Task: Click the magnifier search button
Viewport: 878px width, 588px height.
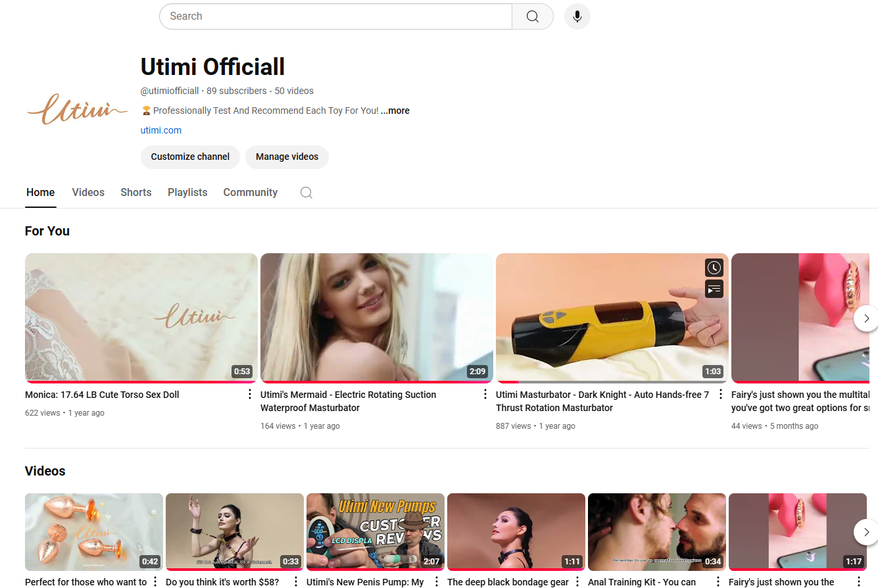Action: tap(533, 16)
